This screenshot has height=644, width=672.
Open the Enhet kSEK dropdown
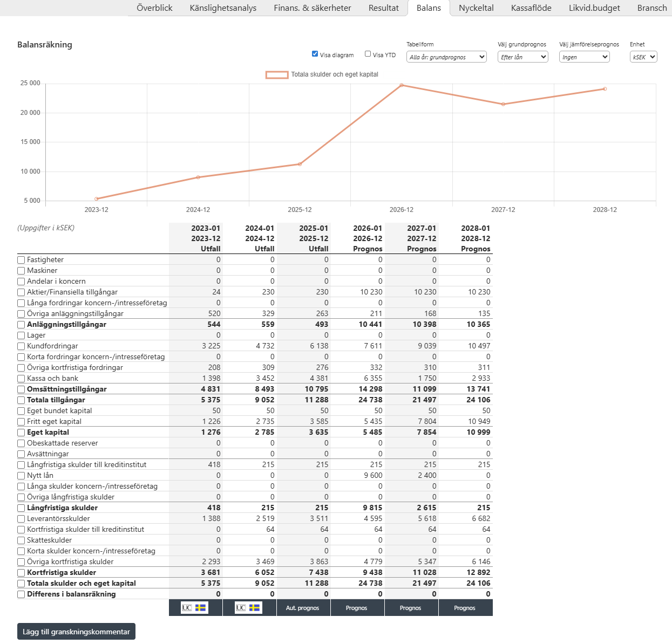tap(643, 57)
